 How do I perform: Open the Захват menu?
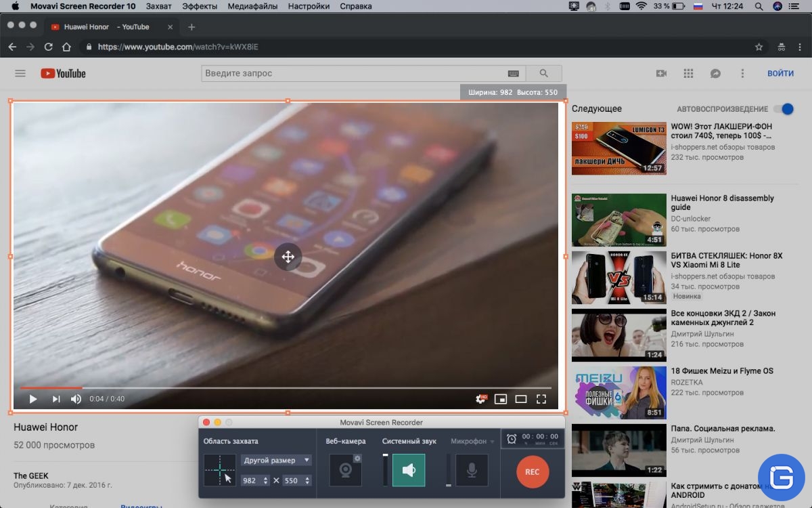pyautogui.click(x=159, y=6)
